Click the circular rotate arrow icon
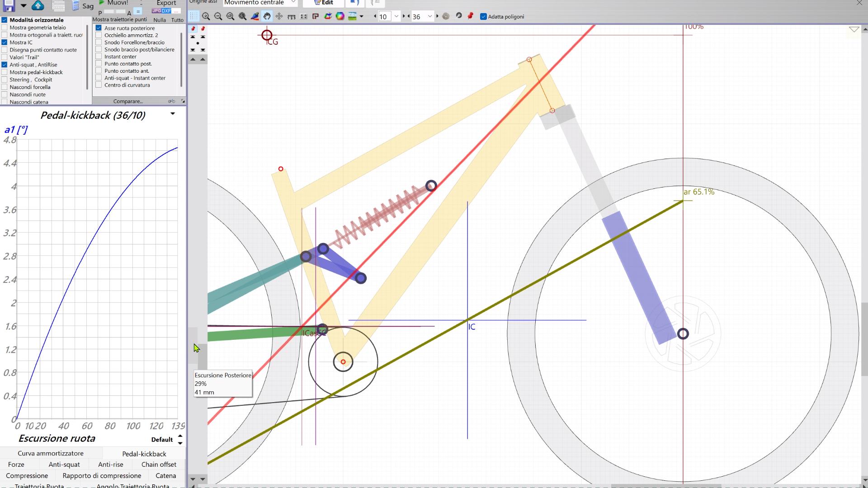868x488 pixels. coord(458,16)
